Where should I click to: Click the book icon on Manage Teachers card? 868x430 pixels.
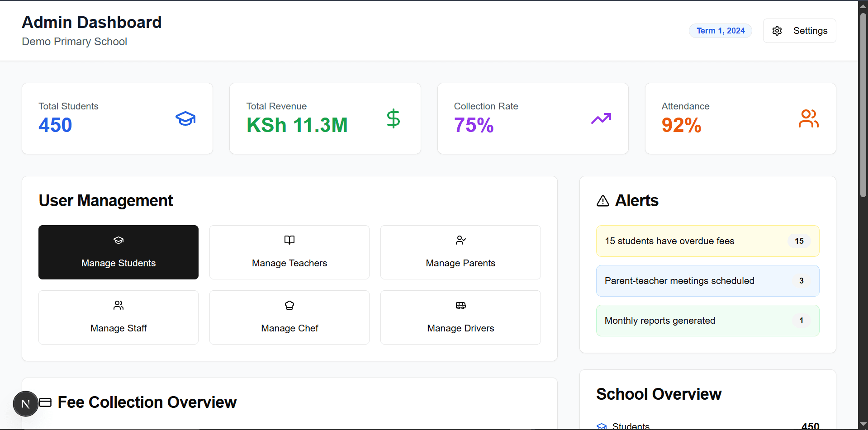[289, 240]
